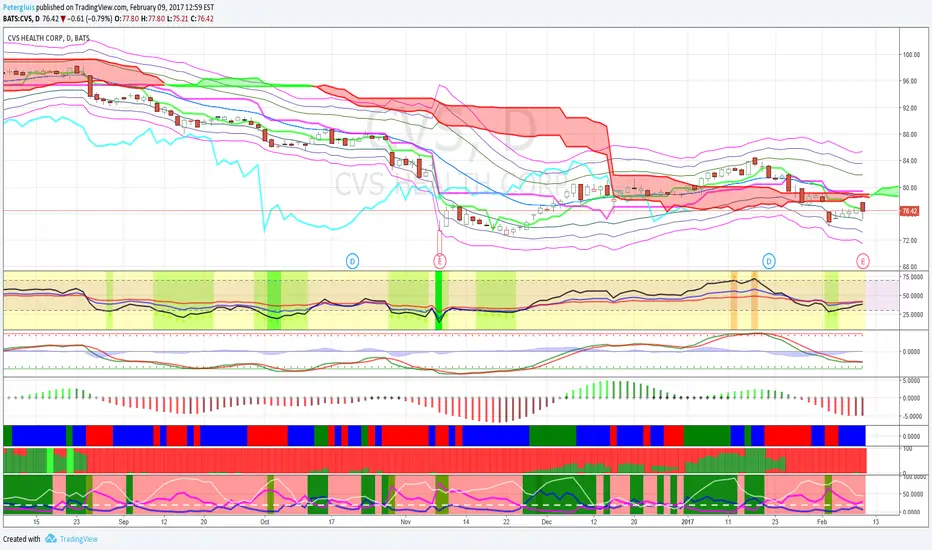
Task: Click the H:77.80 high value
Action: pos(153,18)
